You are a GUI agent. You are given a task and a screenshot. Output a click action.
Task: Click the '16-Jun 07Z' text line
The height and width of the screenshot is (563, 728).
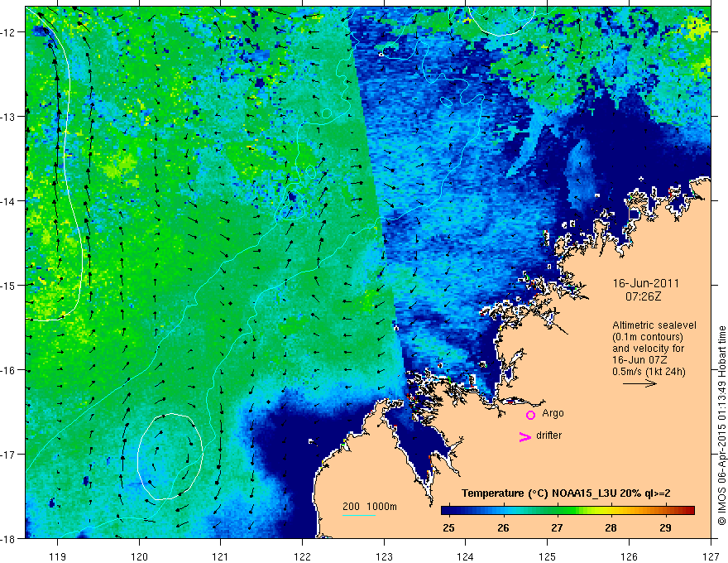tap(636, 360)
